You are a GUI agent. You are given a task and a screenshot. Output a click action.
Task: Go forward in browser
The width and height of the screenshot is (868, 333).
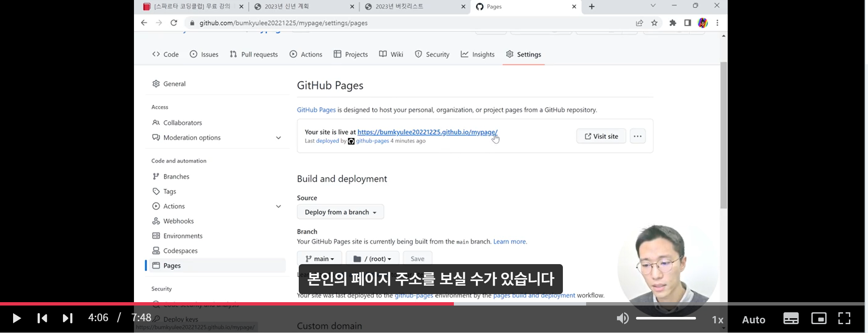(x=159, y=23)
